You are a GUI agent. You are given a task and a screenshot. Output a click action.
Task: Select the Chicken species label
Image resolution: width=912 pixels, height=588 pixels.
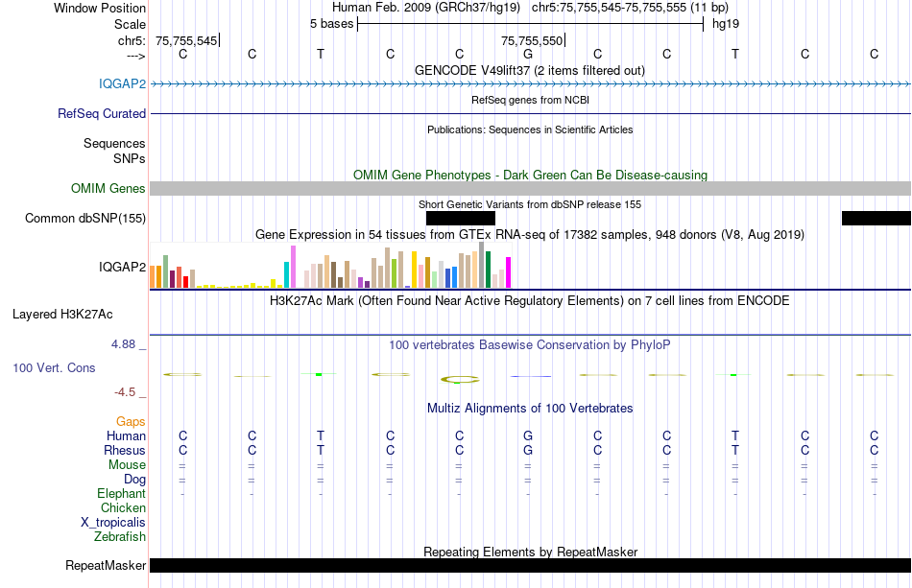[123, 507]
